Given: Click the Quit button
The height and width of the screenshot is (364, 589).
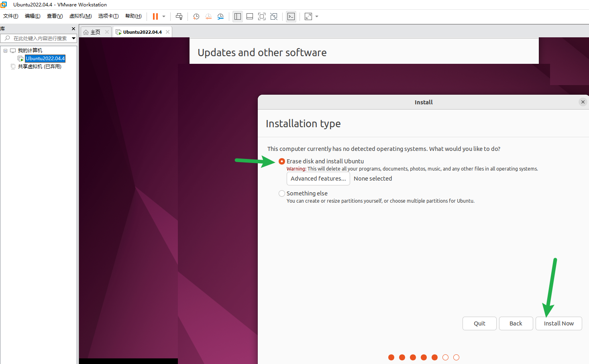Looking at the screenshot, I should pos(479,323).
